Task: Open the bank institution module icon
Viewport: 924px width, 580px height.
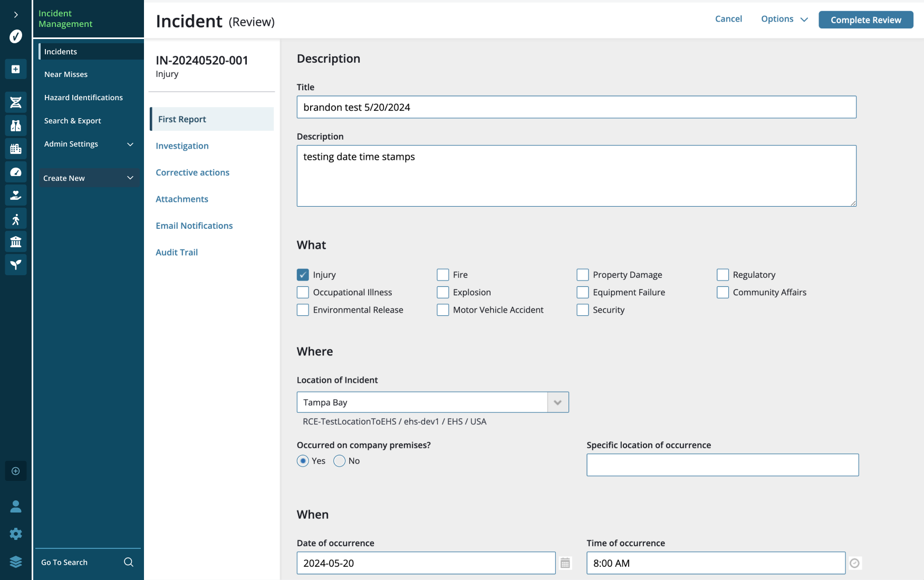Action: (x=16, y=241)
